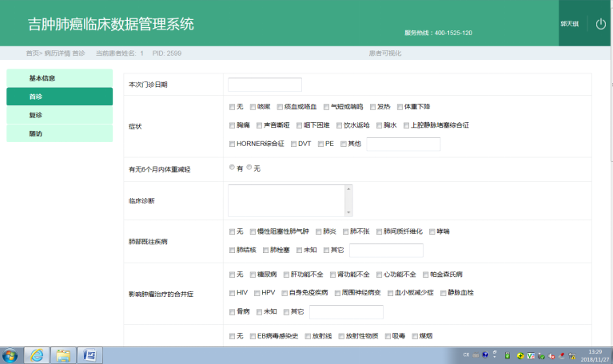Click the 本次门诊日期 date input field
Screen dimensions: 613x364
pos(265,85)
